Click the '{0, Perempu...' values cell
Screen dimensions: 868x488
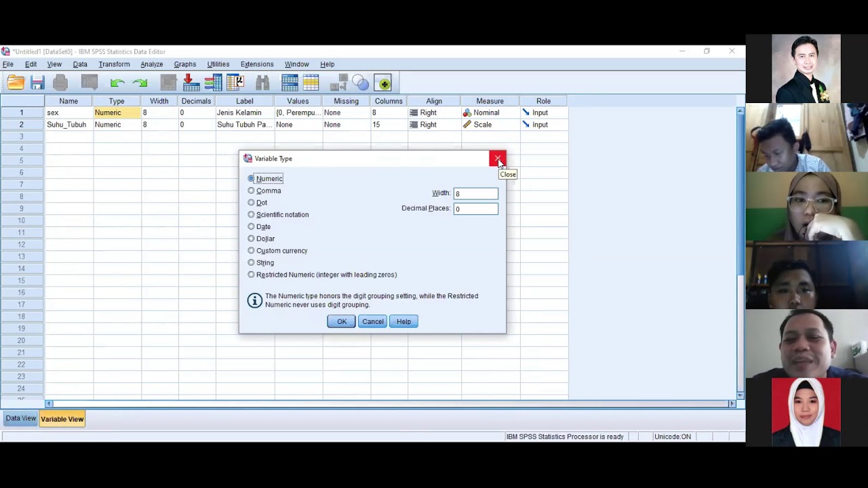click(x=298, y=113)
